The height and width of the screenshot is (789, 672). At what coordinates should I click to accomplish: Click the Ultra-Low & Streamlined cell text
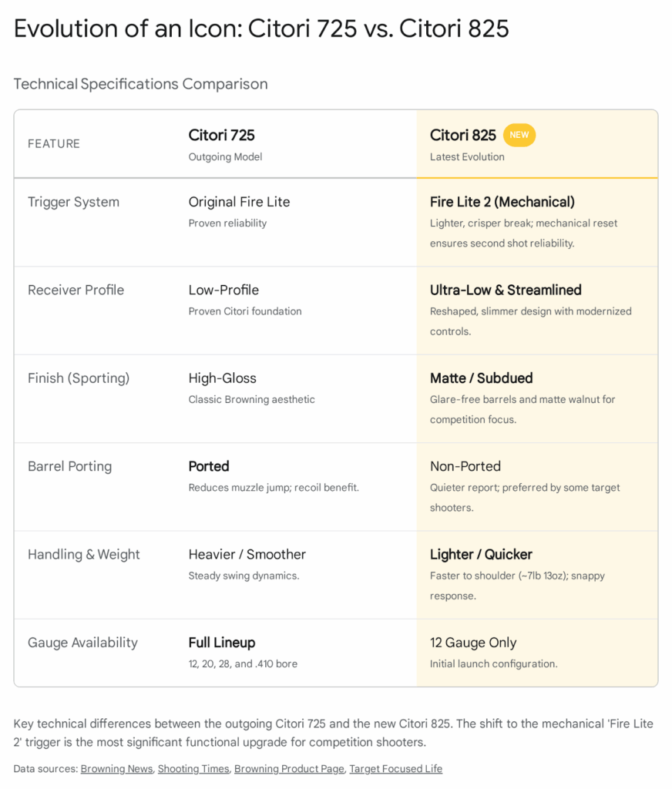click(x=506, y=290)
